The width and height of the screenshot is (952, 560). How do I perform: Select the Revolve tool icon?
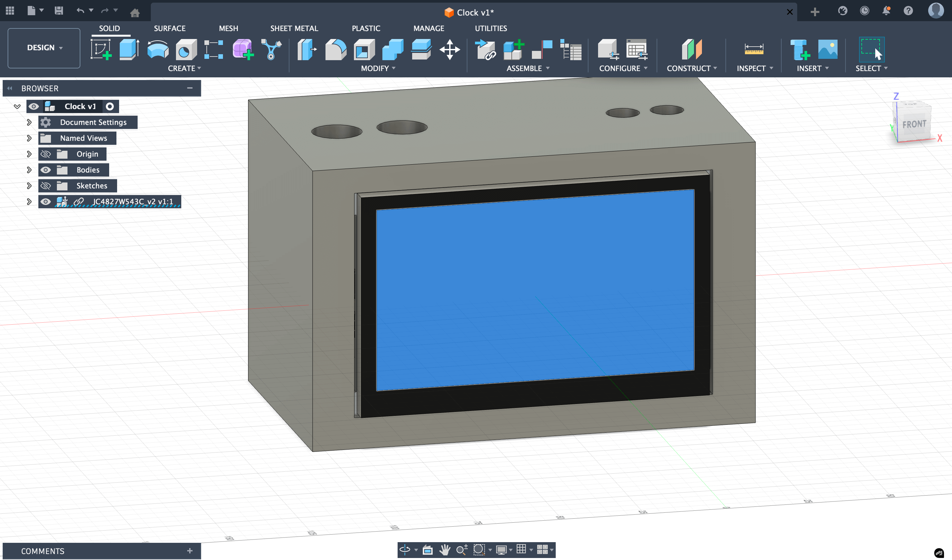click(157, 50)
